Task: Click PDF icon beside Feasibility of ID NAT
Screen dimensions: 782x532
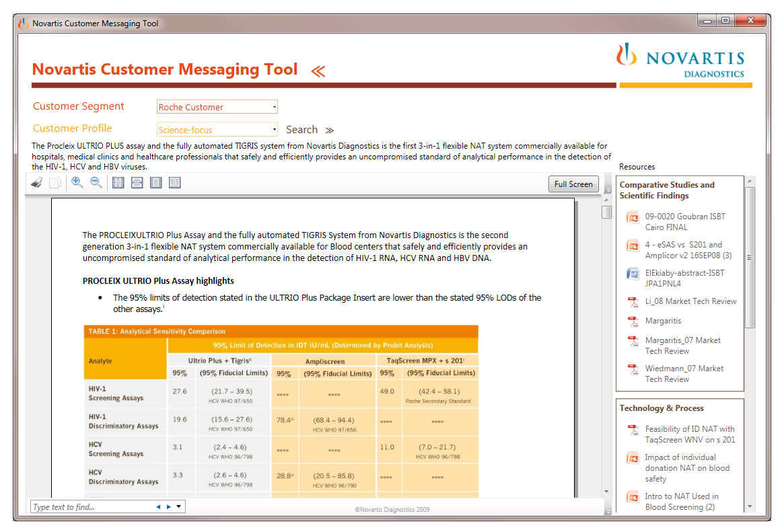Action: point(633,430)
